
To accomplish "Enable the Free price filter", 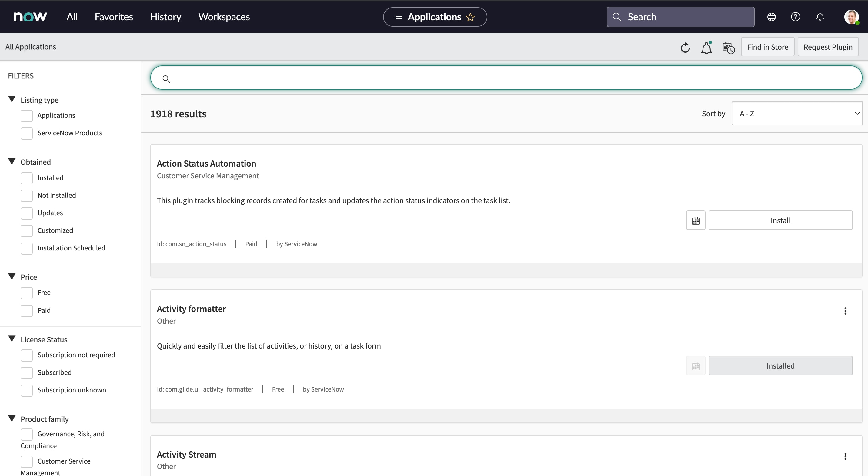I will coord(27,293).
